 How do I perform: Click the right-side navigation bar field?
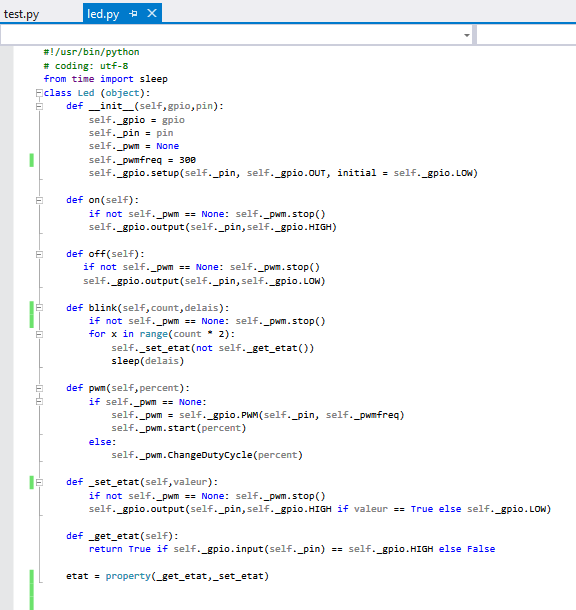point(526,35)
